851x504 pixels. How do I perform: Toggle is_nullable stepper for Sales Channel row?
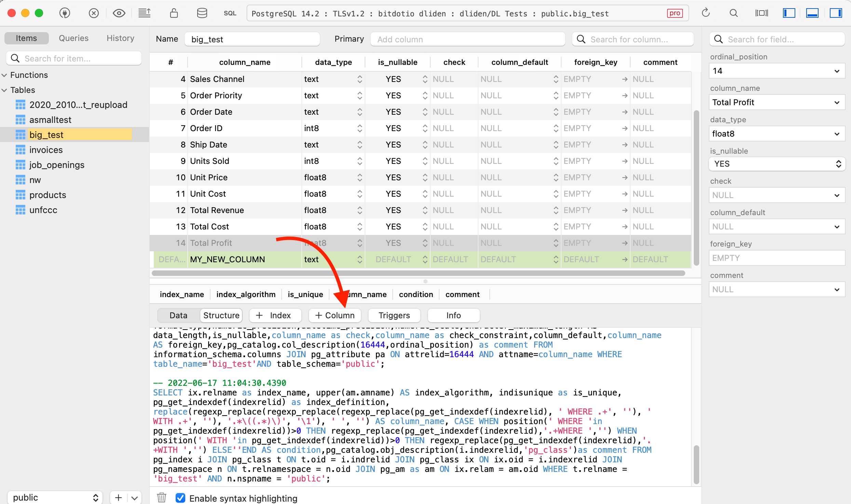click(x=425, y=79)
